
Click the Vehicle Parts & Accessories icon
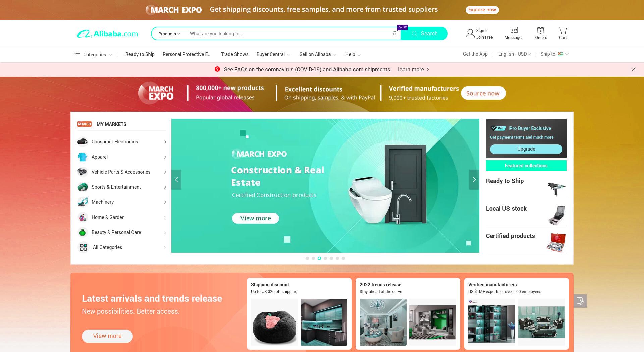tap(83, 172)
